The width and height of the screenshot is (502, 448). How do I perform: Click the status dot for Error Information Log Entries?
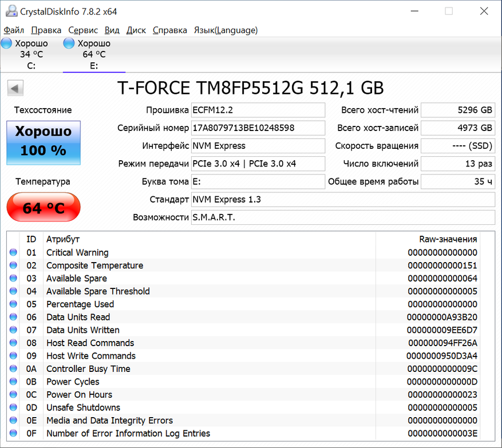[x=13, y=433]
